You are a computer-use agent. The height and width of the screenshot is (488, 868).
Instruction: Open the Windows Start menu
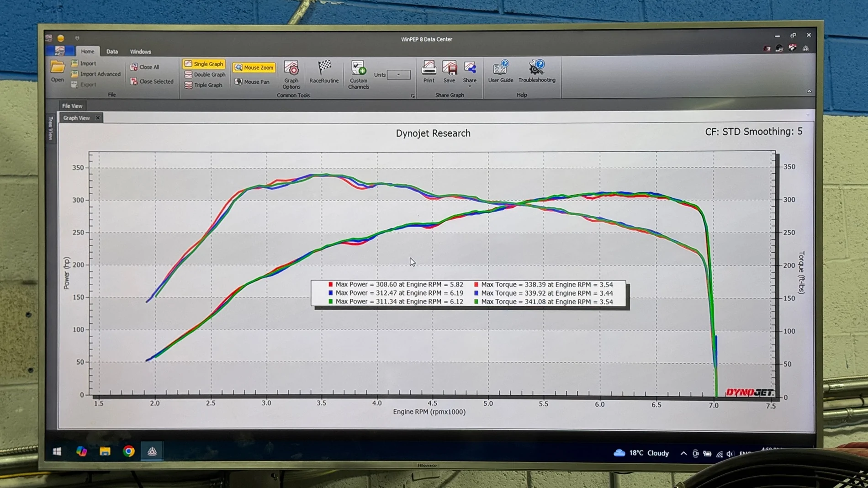tap(57, 451)
